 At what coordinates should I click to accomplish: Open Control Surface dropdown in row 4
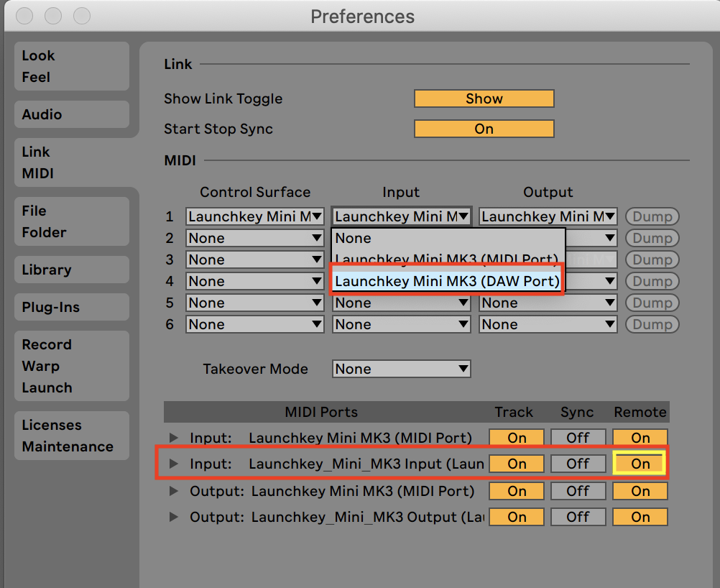pos(255,281)
